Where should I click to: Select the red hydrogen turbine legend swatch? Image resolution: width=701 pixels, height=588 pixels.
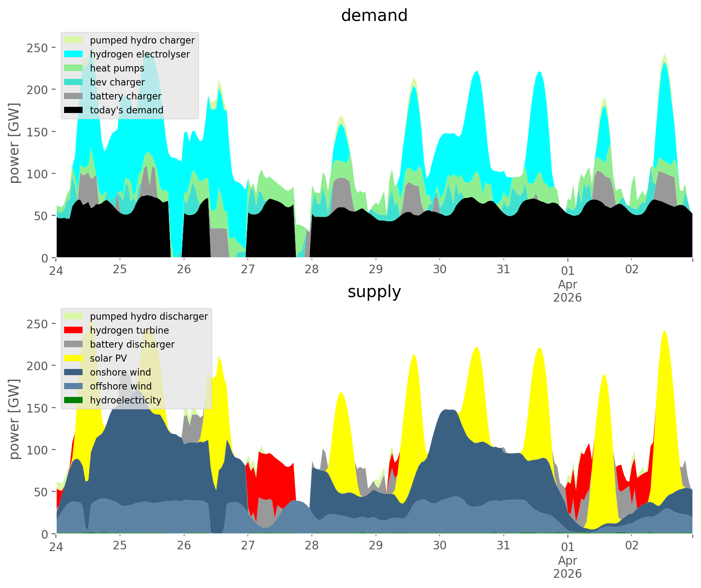(x=74, y=330)
